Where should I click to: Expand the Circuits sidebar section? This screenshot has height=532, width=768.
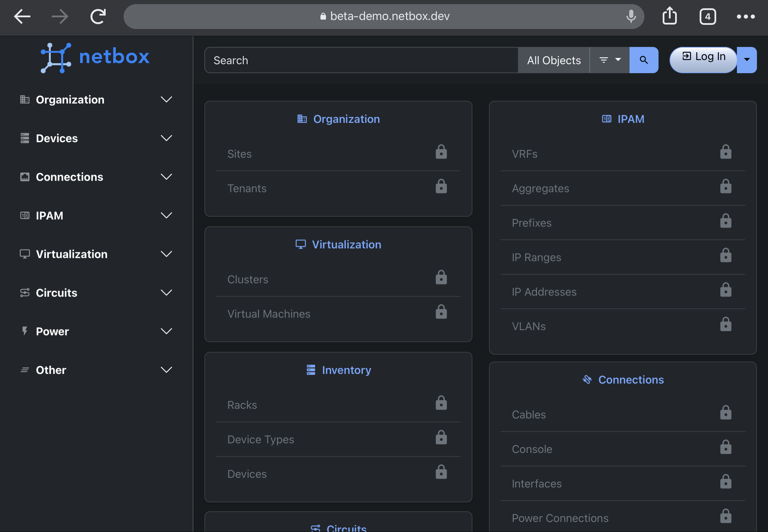(96, 293)
